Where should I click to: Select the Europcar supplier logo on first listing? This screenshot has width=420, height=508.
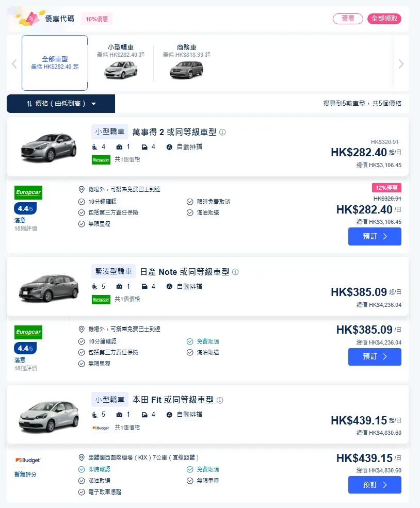(x=28, y=192)
